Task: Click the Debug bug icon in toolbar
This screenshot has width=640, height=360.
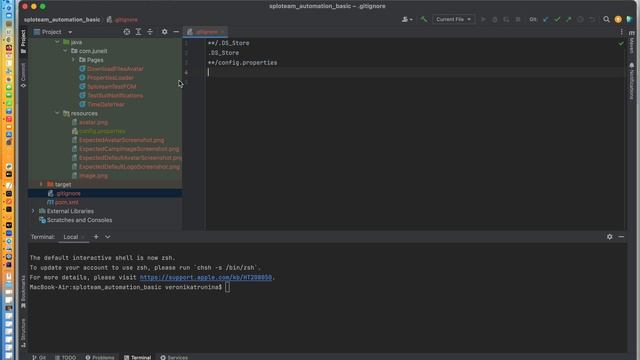Action: (495, 19)
